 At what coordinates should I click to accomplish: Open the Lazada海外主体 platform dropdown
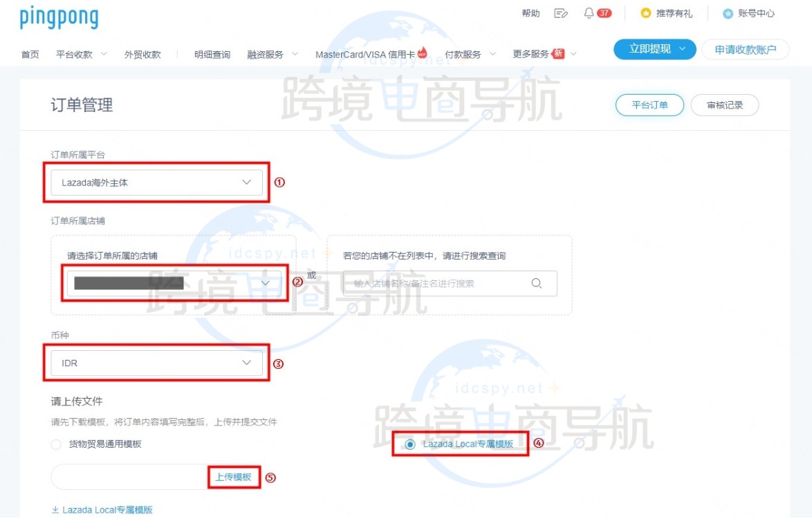156,182
